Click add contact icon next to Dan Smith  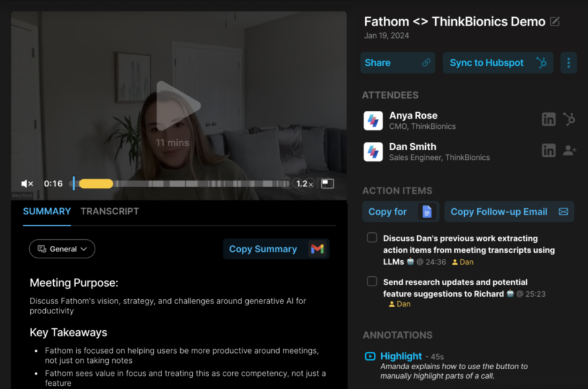(569, 151)
